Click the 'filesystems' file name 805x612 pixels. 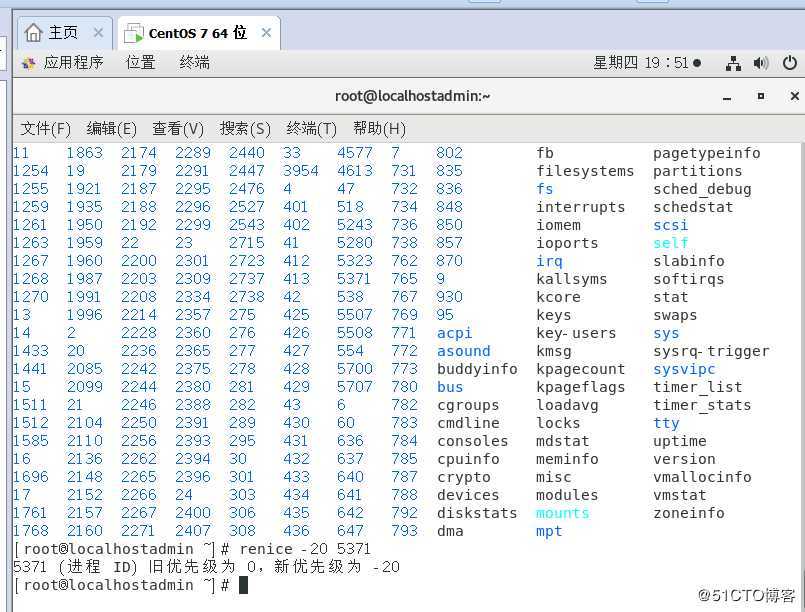pos(585,171)
